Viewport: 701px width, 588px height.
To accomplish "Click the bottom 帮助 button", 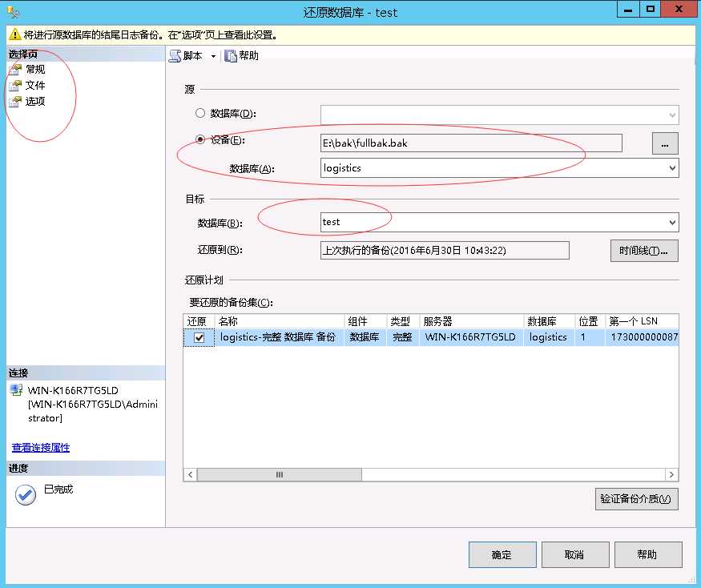I will (648, 555).
